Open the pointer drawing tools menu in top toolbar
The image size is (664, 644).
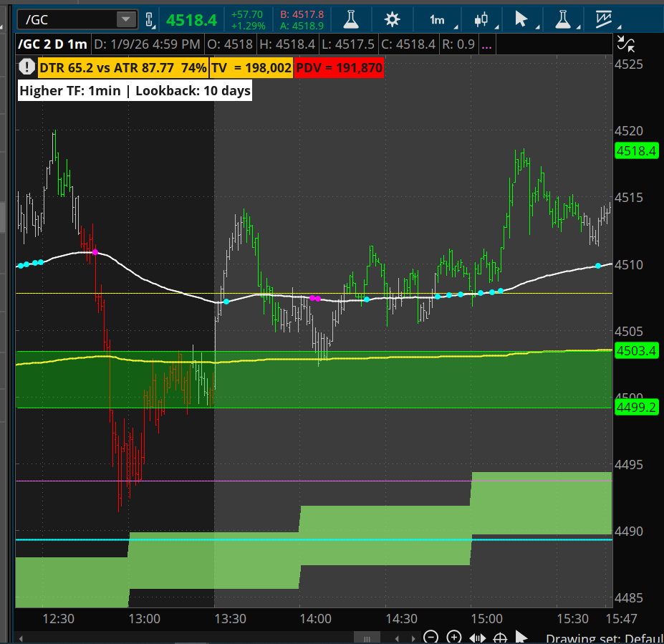point(522,19)
